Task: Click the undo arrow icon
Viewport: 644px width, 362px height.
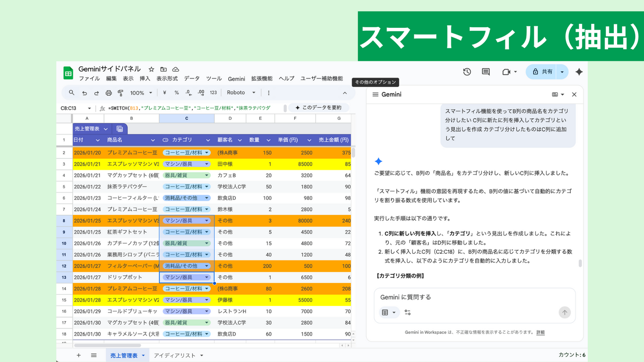Action: tap(84, 93)
